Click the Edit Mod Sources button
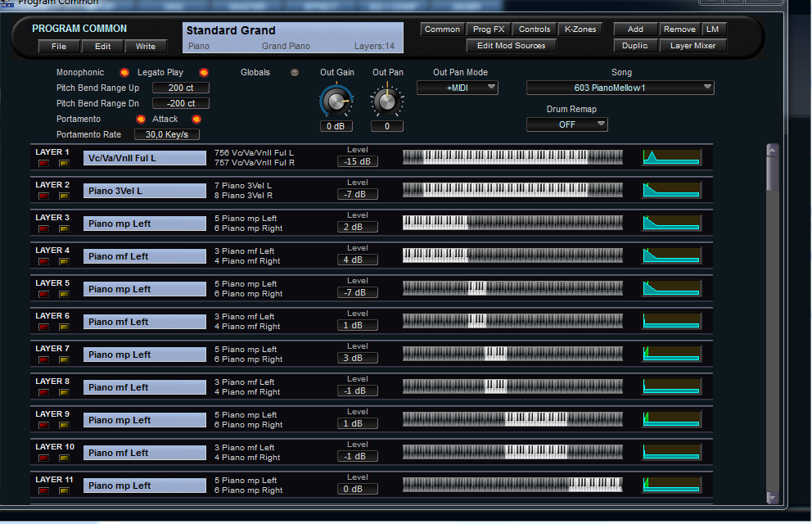Screen dimensions: 812x524 (x=512, y=46)
